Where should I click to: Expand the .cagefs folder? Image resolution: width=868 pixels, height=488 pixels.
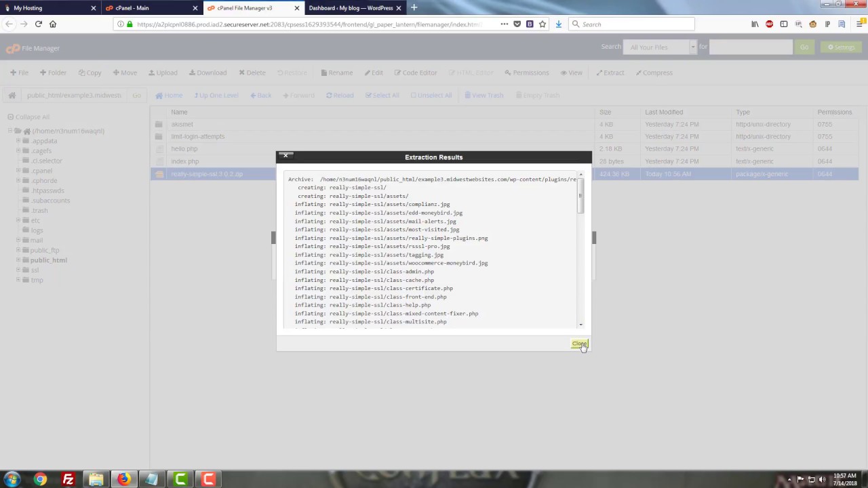(18, 150)
